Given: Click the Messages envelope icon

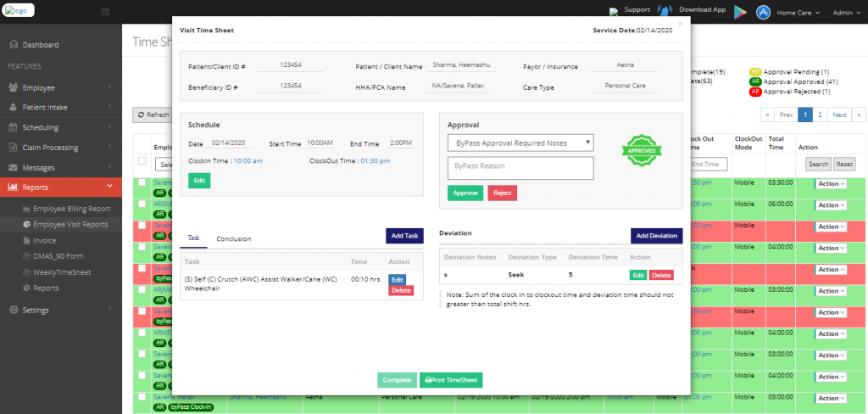Looking at the screenshot, I should pos(14,168).
